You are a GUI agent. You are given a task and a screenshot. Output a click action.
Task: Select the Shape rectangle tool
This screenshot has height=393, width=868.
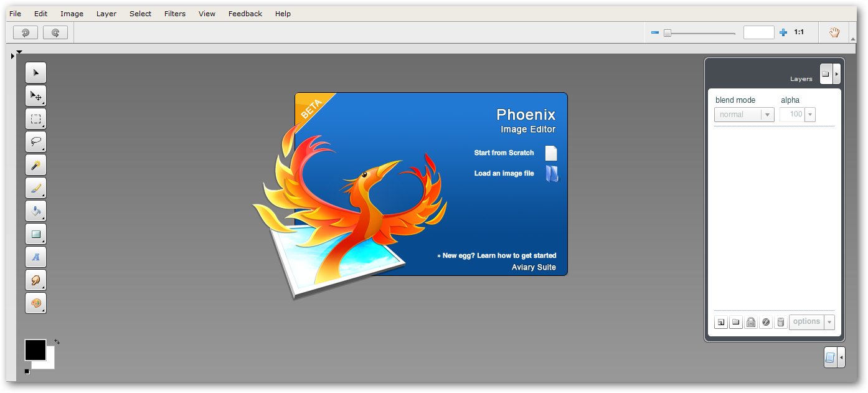point(35,234)
